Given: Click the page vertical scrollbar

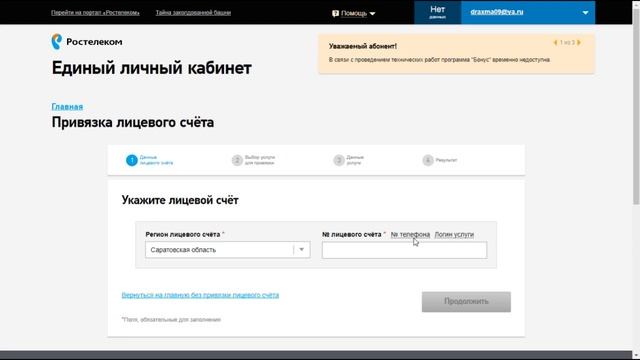Looking at the screenshot, I should (x=636, y=106).
